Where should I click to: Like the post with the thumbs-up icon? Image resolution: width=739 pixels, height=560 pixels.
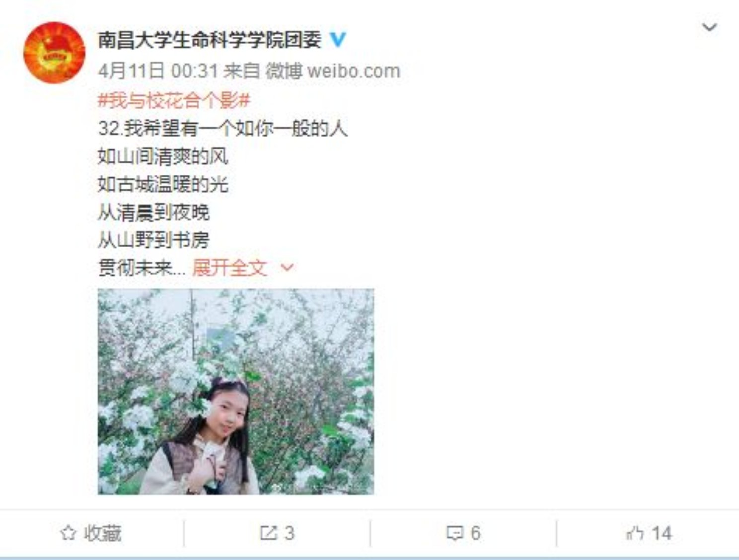tap(635, 533)
